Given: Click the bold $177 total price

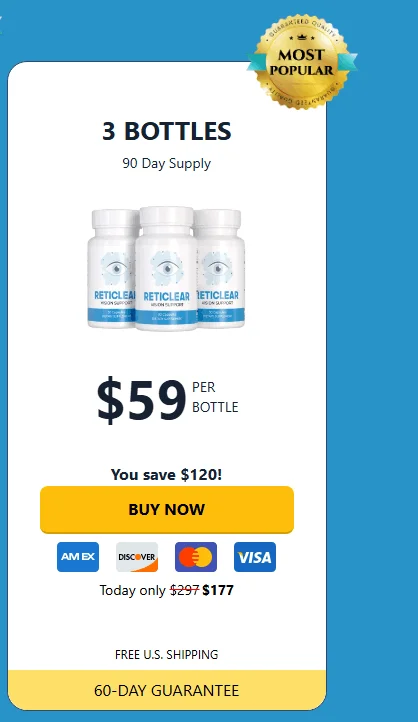Looking at the screenshot, I should tap(218, 590).
